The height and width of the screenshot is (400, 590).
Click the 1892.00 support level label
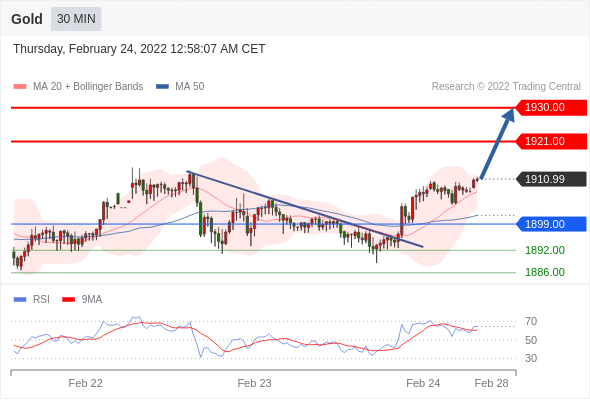tap(545, 250)
